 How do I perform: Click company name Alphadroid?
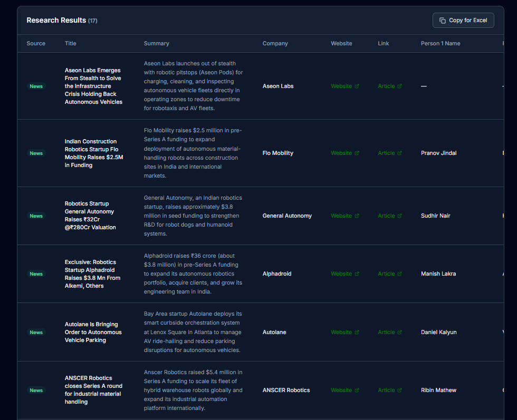tap(277, 274)
